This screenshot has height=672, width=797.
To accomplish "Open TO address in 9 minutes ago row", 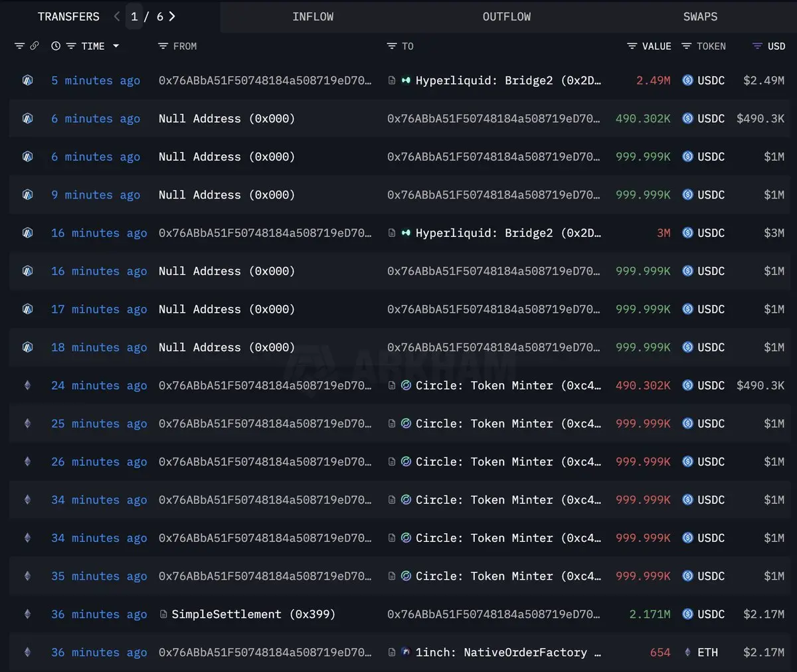I will pos(493,195).
